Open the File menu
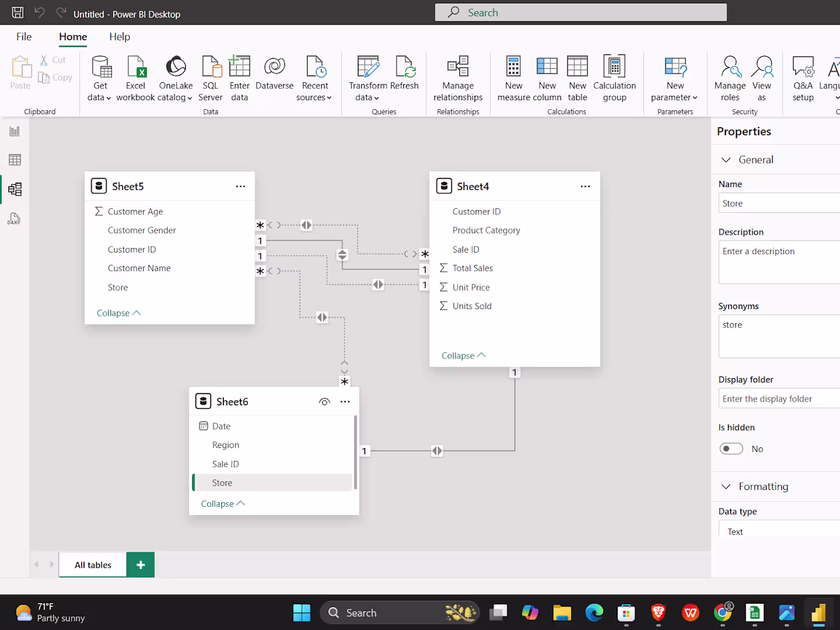 coord(24,37)
